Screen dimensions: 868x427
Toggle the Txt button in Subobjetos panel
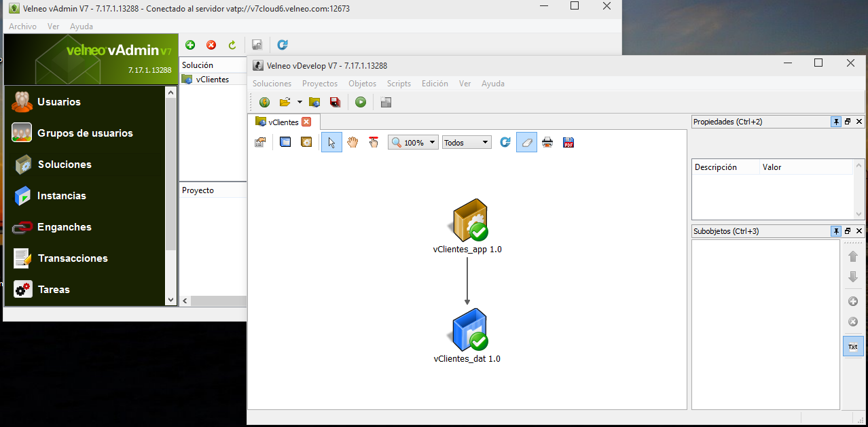click(853, 346)
